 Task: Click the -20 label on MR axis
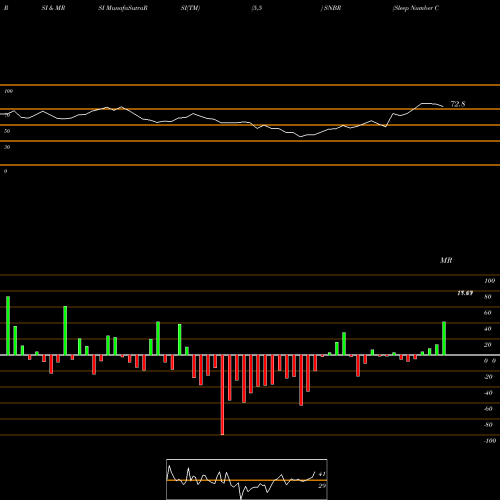(488, 377)
